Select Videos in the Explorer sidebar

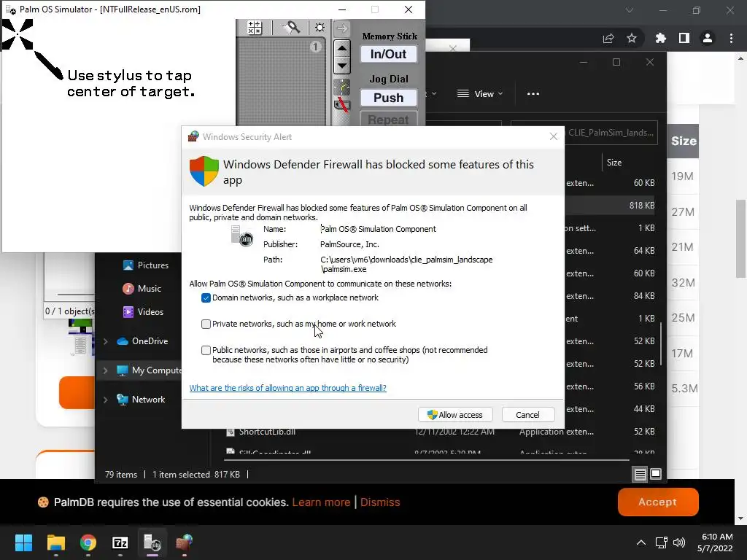tap(143, 312)
